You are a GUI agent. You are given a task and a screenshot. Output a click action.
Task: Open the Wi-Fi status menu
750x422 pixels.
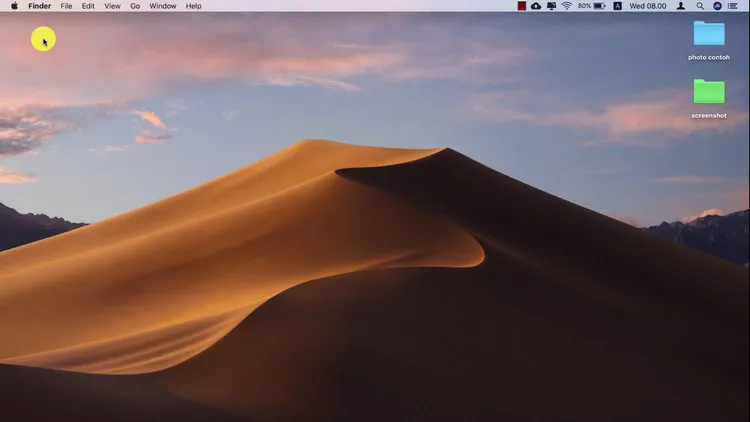point(567,6)
